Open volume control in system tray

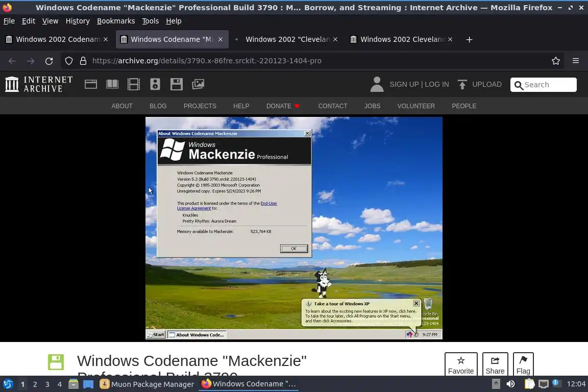510,384
